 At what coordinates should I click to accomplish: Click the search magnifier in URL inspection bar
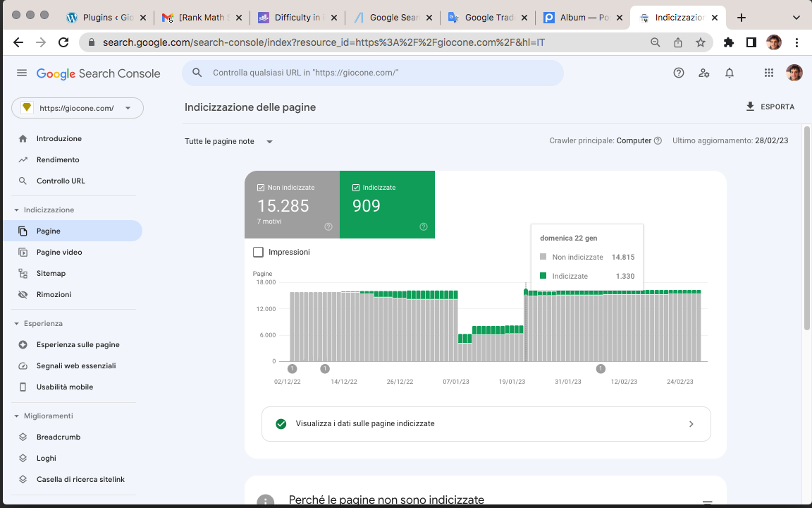pos(197,73)
